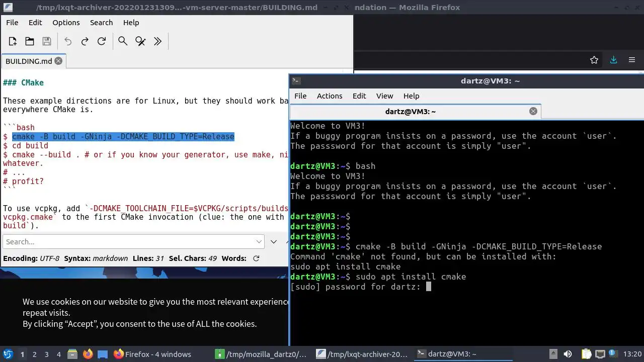Click the highlighted cmake -B build line

point(123,137)
